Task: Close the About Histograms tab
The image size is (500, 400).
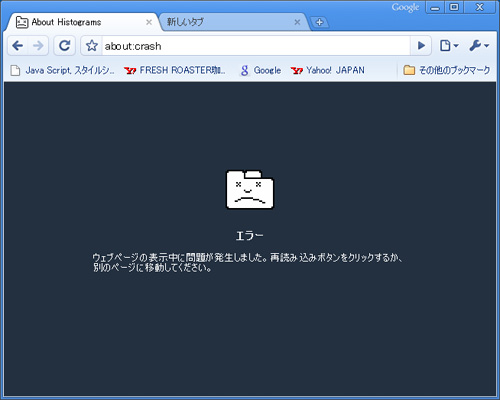Action: (x=149, y=22)
